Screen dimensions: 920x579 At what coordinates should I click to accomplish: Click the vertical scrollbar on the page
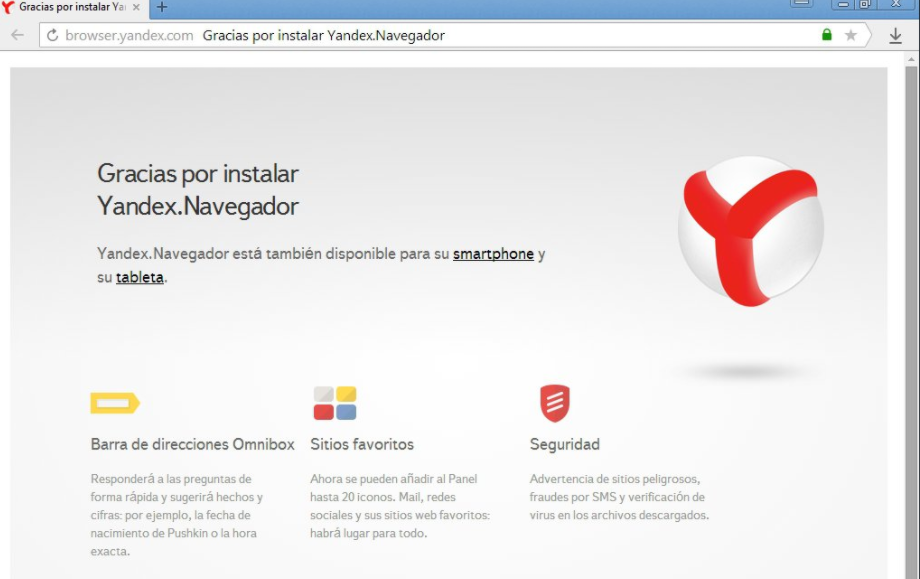tap(910, 300)
